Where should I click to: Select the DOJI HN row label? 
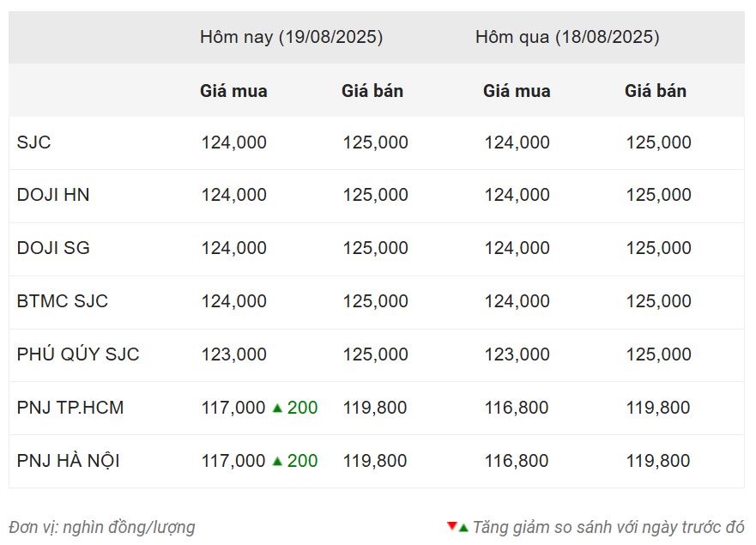point(53,195)
